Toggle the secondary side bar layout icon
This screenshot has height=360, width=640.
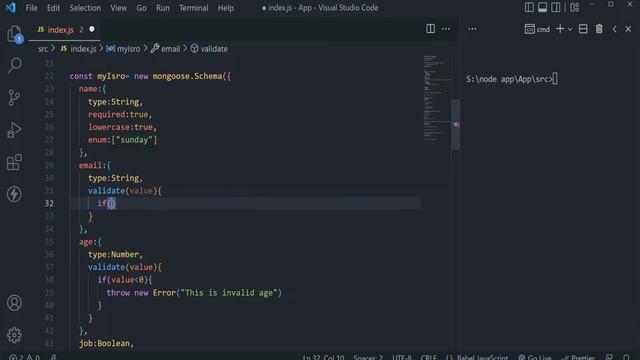[x=556, y=7]
